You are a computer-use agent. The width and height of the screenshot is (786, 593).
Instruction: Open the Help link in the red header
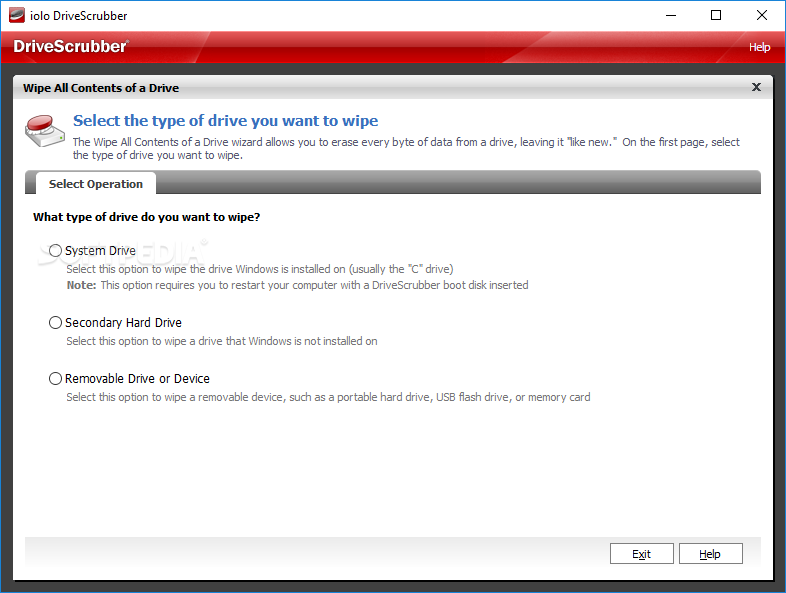tap(759, 47)
